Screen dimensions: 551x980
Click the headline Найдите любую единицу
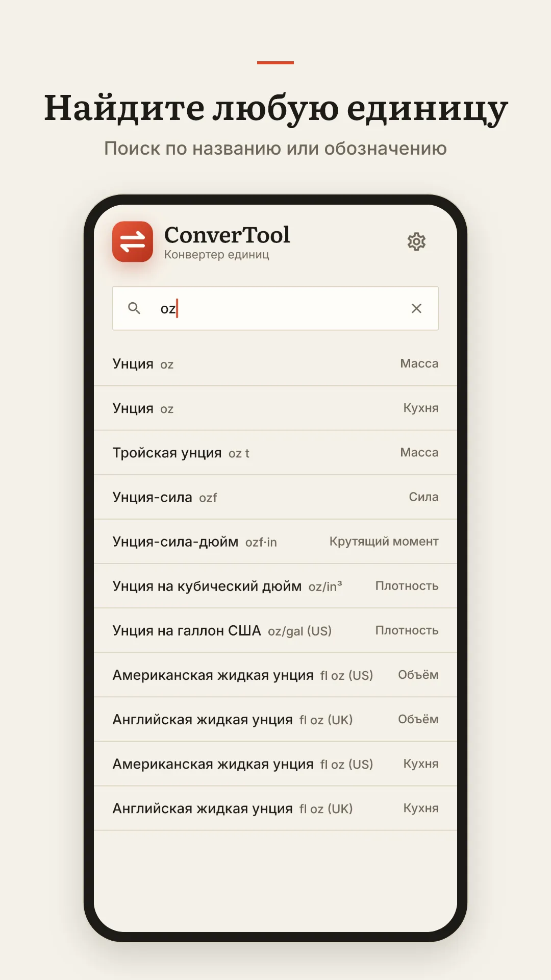click(275, 108)
